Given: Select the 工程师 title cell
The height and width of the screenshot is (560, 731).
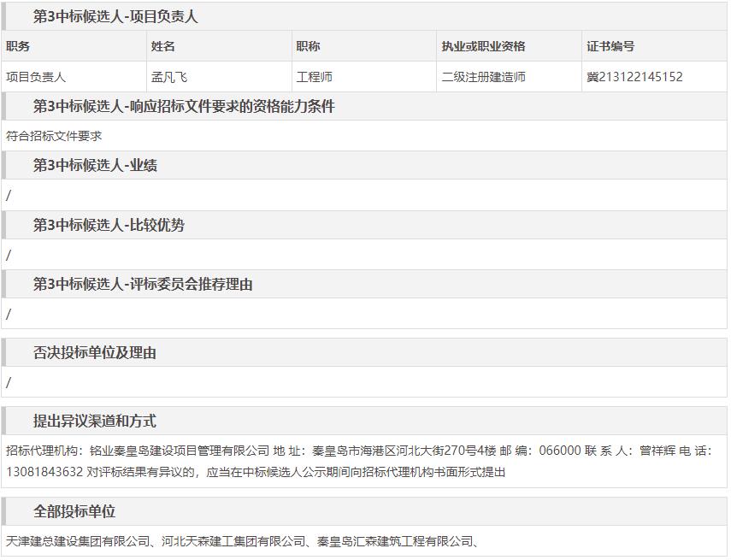Looking at the screenshot, I should (314, 77).
